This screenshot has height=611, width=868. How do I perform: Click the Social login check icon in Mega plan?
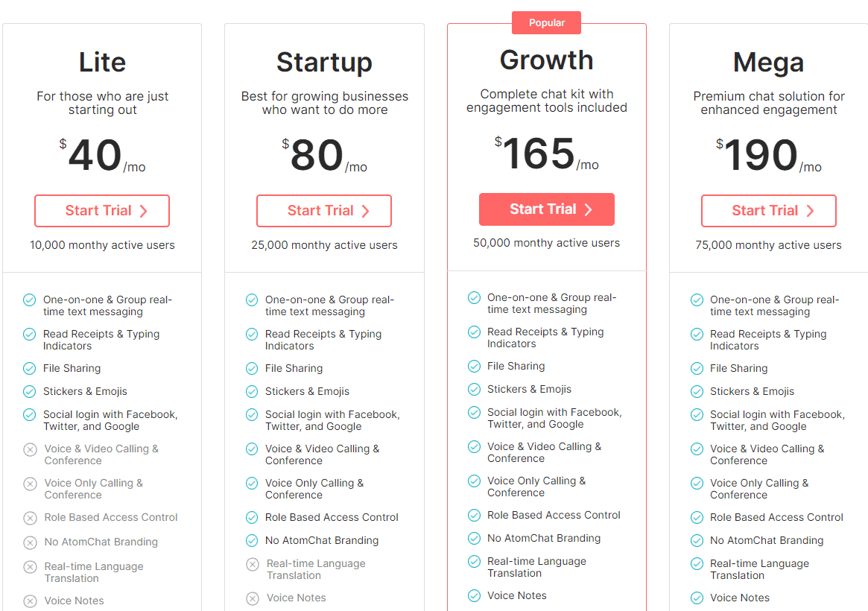click(x=697, y=414)
